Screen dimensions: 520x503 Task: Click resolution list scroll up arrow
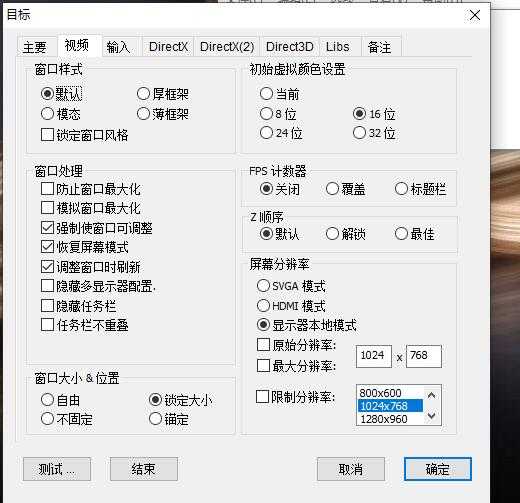point(432,395)
